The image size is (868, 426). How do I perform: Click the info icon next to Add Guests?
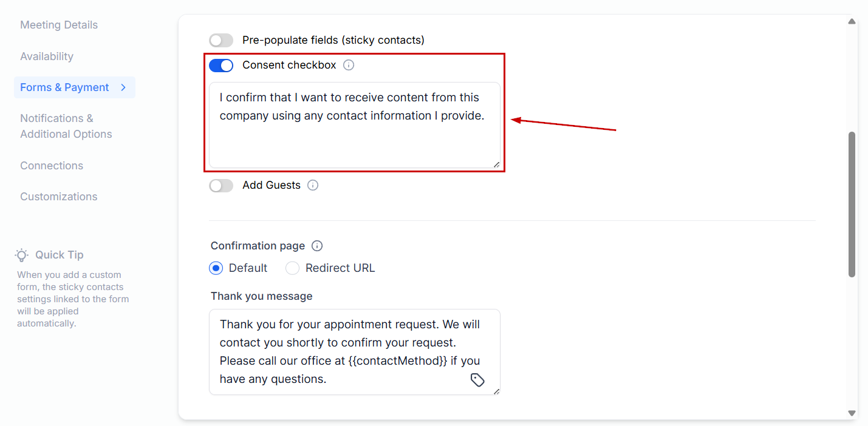(x=313, y=185)
